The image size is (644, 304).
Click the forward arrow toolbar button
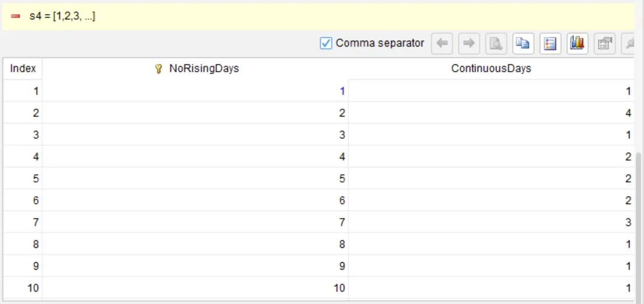(x=469, y=43)
